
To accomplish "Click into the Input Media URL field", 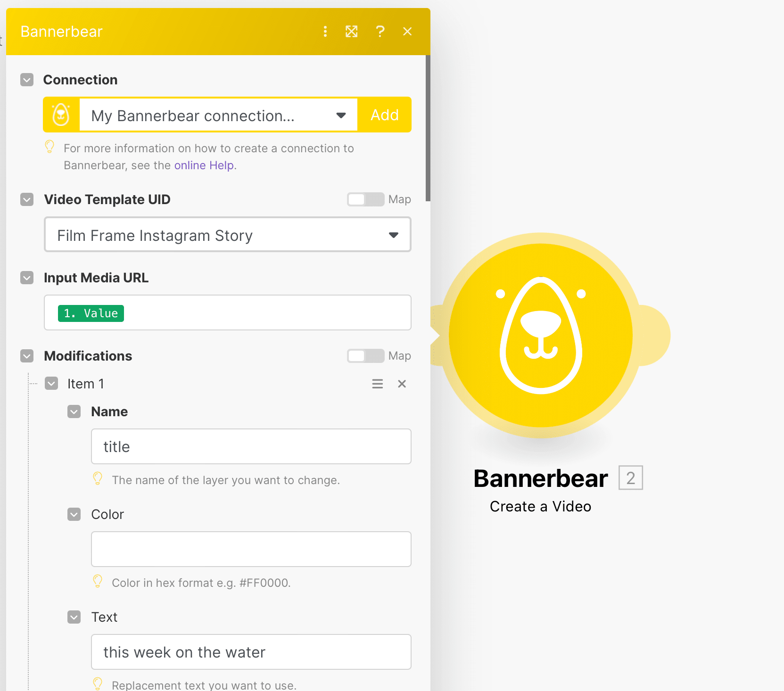I will coord(228,313).
